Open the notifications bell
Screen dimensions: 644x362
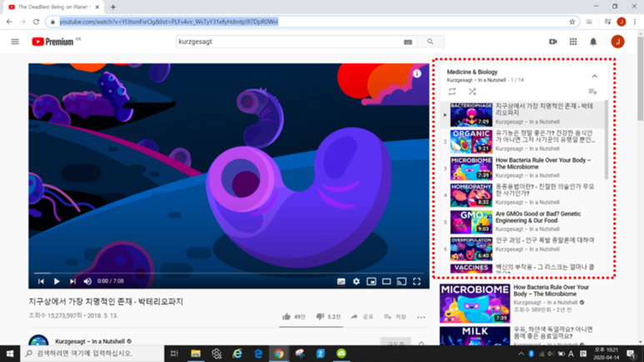tap(593, 42)
